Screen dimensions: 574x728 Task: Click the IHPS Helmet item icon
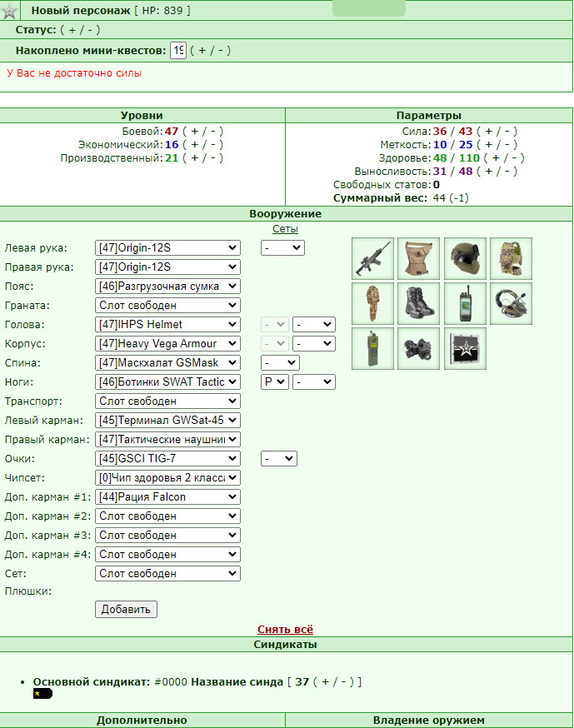465,258
